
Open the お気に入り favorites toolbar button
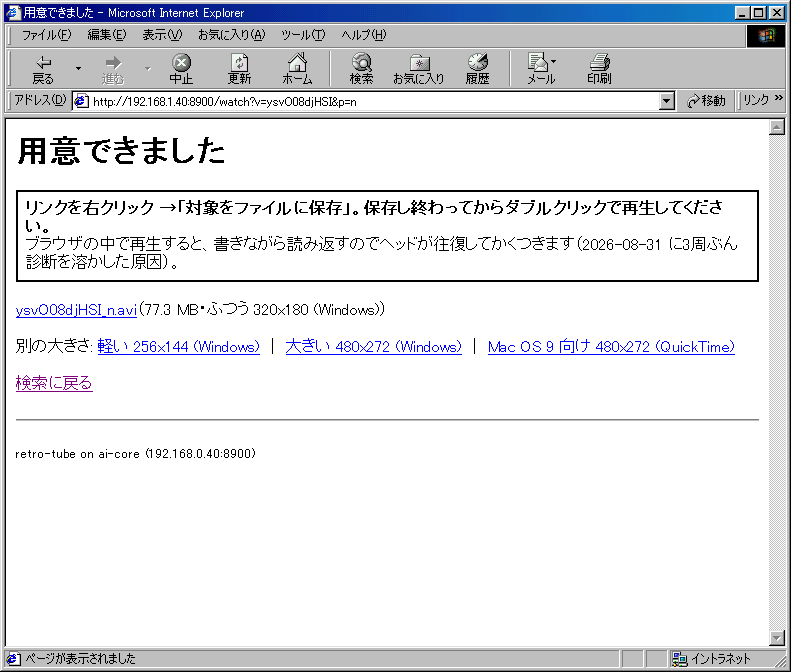[419, 69]
